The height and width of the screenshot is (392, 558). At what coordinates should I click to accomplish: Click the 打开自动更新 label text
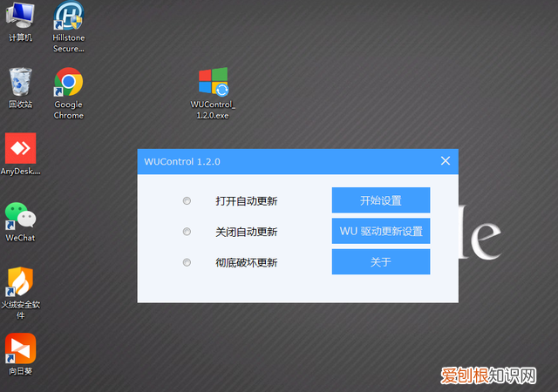[246, 201]
